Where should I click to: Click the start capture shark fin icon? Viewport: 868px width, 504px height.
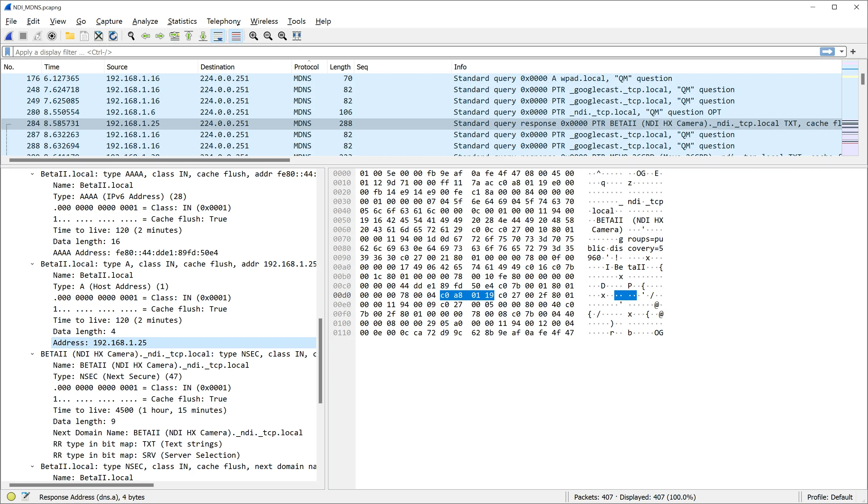9,36
